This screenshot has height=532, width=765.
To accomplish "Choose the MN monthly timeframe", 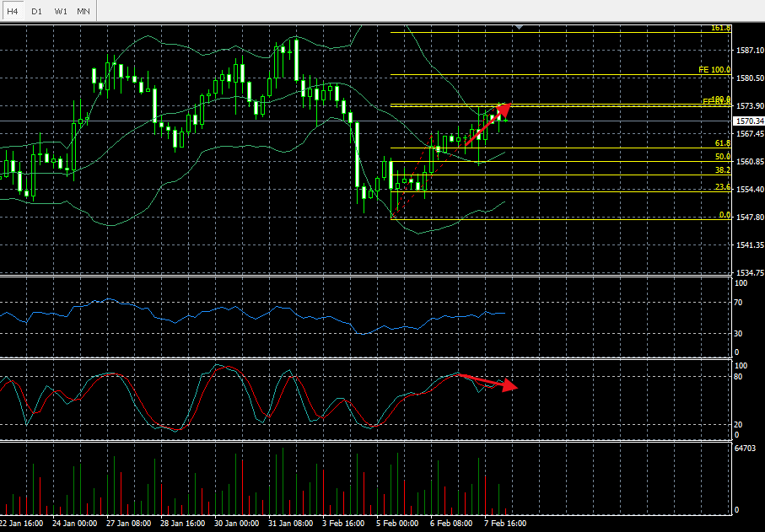I will pyautogui.click(x=84, y=11).
